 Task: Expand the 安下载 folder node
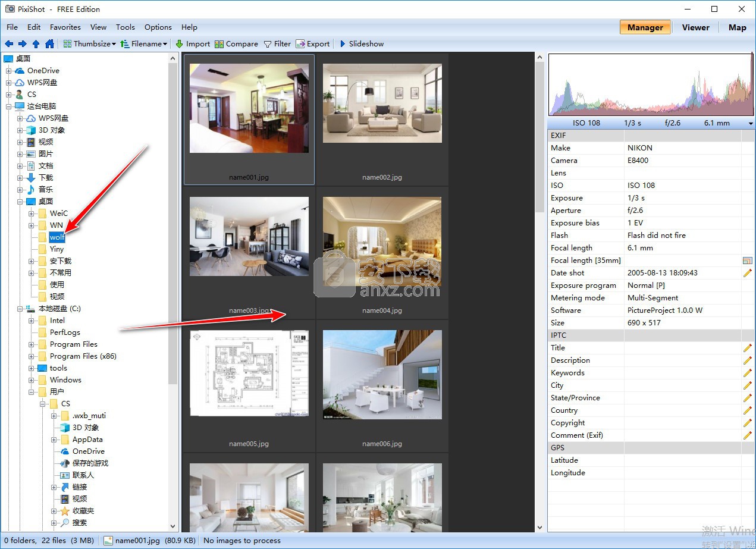pyautogui.click(x=32, y=261)
